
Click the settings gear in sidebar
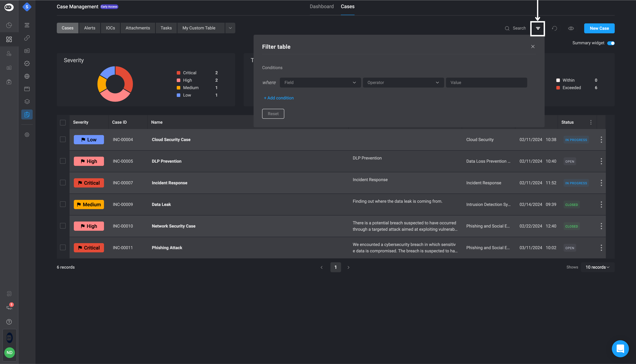(x=27, y=135)
